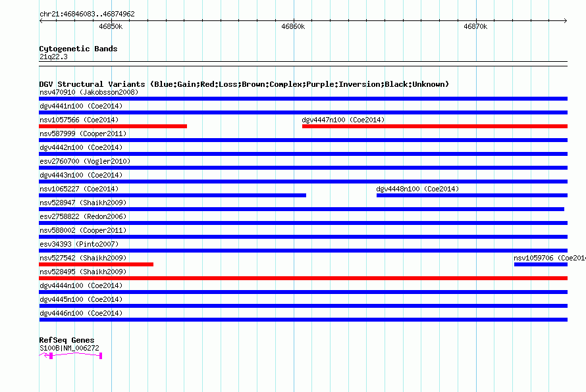The width and height of the screenshot is (586, 392).
Task: Select the blue bar under dgv4446n100
Action: (303, 320)
